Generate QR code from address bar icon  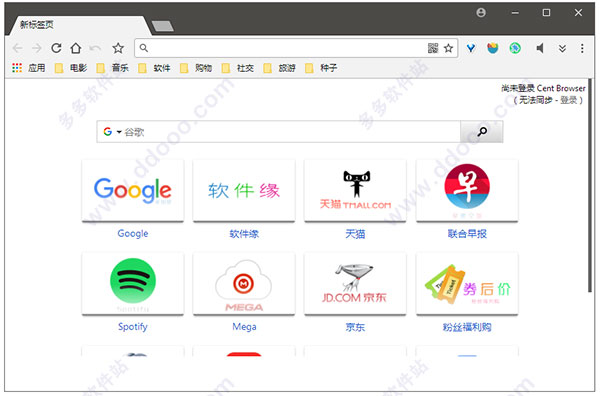click(433, 48)
